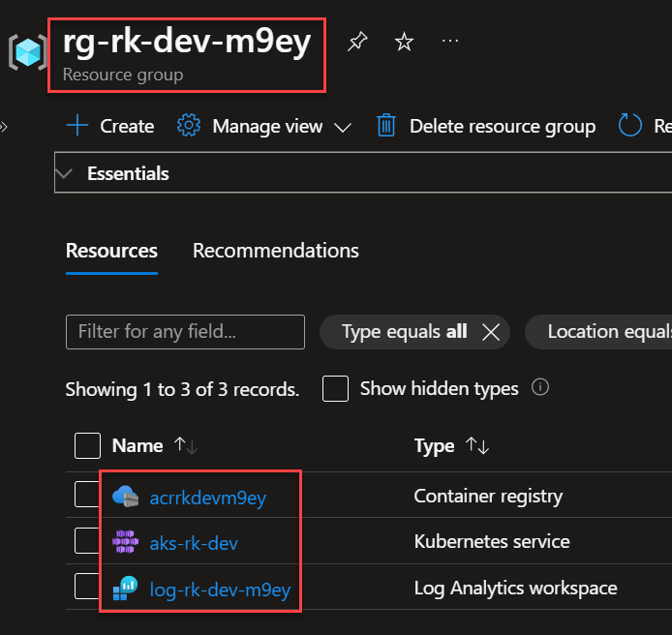Check the select-all checkbox in Name header

click(87, 445)
